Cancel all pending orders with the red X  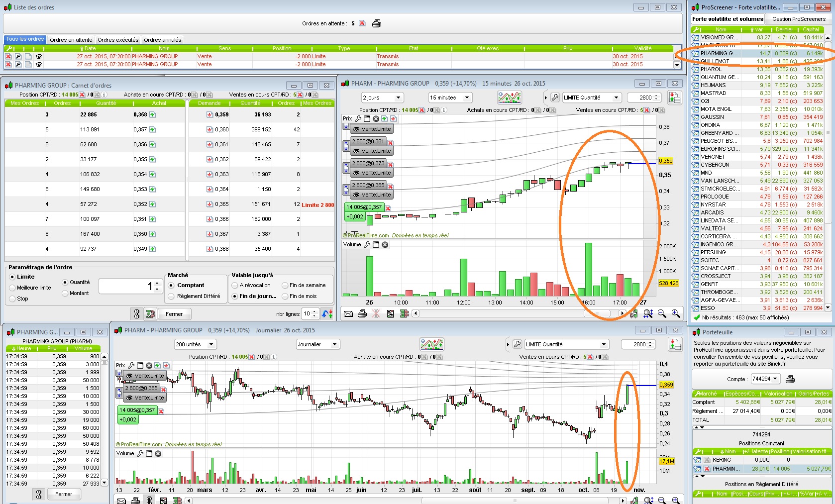362,23
